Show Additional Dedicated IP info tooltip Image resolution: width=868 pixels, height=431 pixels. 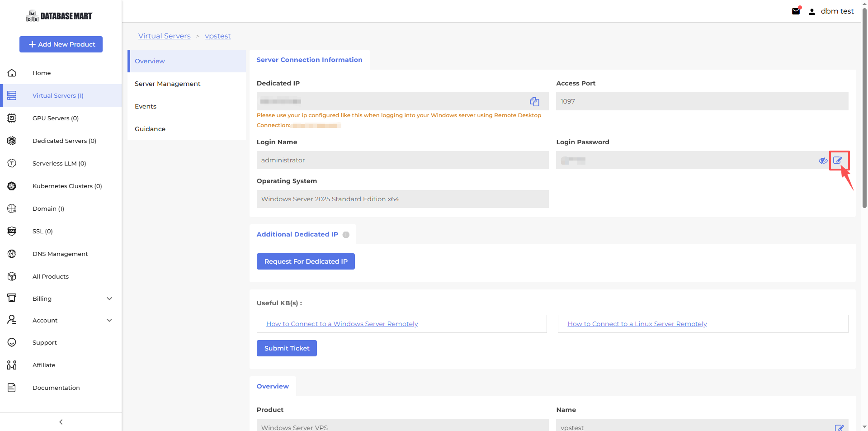346,235
